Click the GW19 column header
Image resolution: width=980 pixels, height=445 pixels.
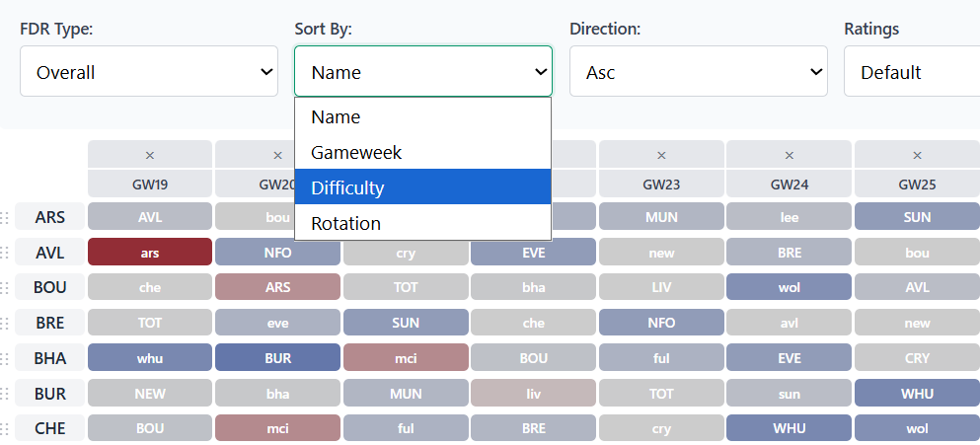pos(150,184)
